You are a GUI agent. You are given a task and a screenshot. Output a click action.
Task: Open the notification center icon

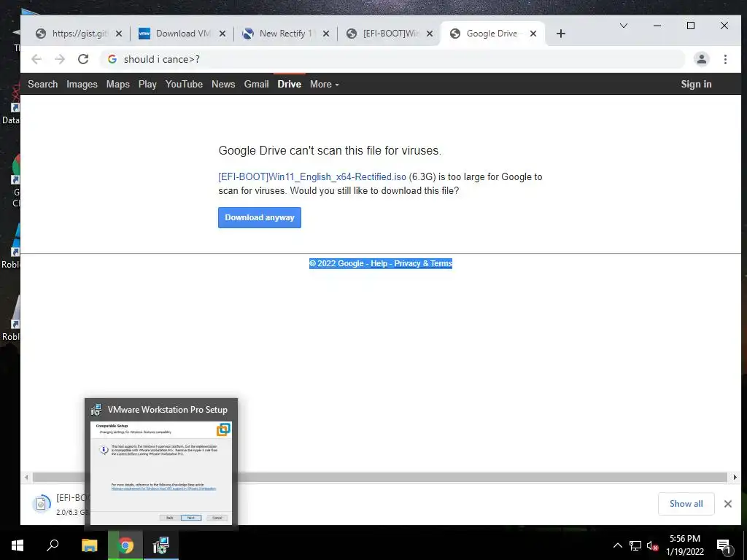coord(723,545)
